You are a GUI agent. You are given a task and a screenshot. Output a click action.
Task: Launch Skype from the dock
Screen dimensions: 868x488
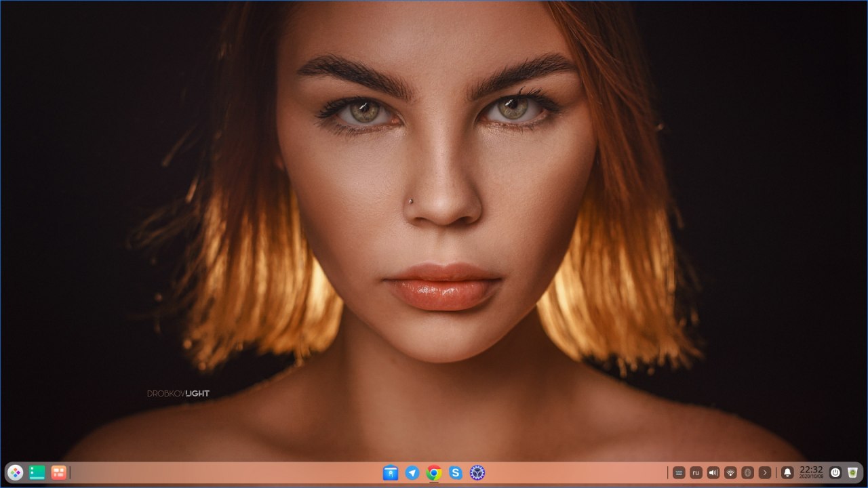click(x=456, y=472)
